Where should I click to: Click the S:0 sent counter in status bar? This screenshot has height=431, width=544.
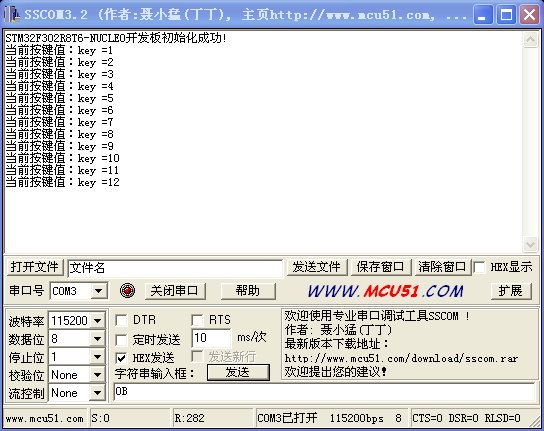click(x=101, y=419)
